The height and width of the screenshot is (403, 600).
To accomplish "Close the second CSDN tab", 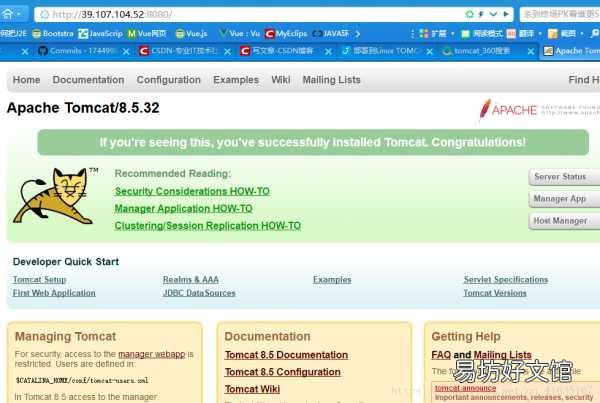I will [328, 51].
